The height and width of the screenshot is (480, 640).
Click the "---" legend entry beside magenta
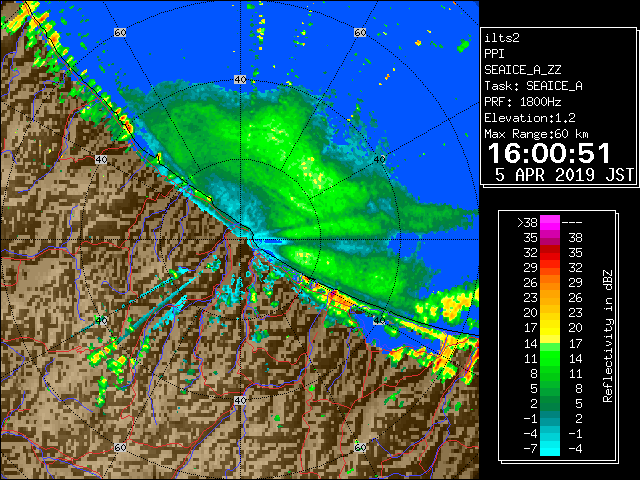(572, 223)
